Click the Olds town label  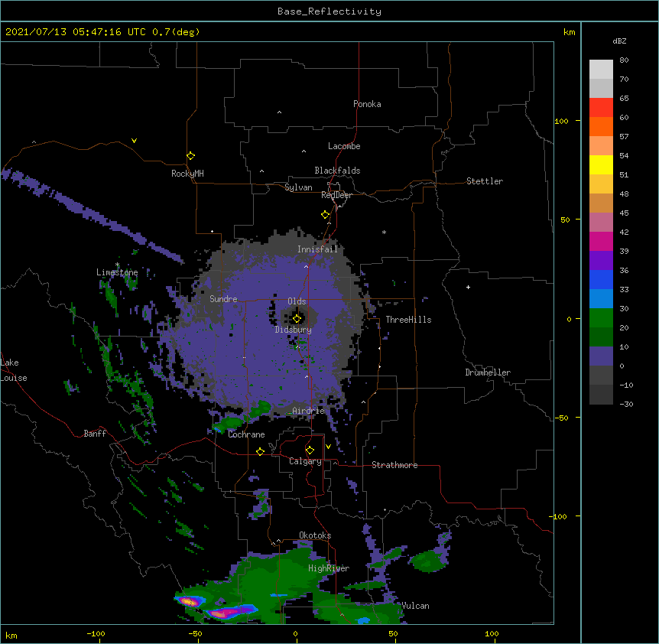[297, 301]
